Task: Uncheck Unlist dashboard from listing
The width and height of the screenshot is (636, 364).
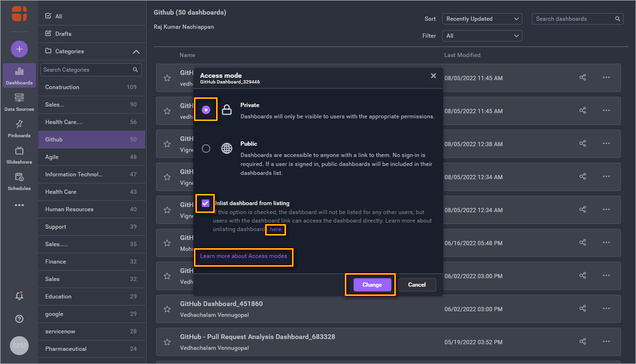Action: (x=206, y=203)
